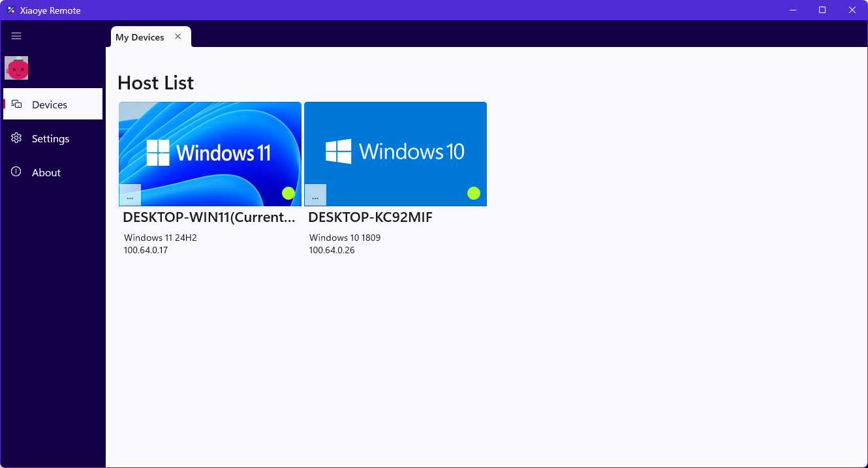Maximize the Xiaoye Remote window
This screenshot has height=468, width=868.
[822, 10]
